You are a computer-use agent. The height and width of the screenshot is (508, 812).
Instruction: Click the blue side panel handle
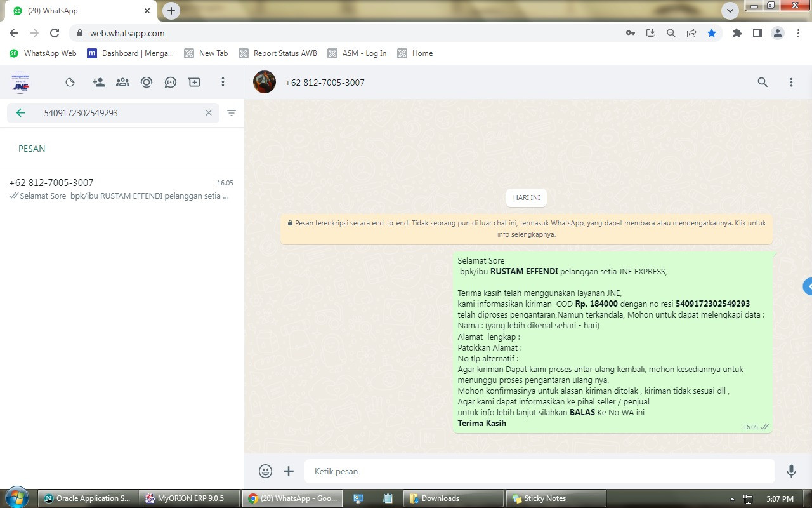point(808,286)
